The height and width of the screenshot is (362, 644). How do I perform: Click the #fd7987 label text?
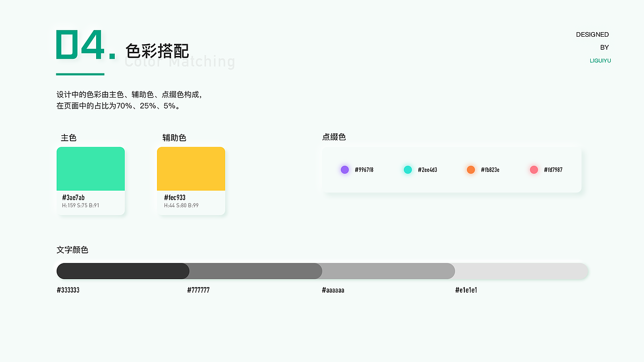point(553,170)
